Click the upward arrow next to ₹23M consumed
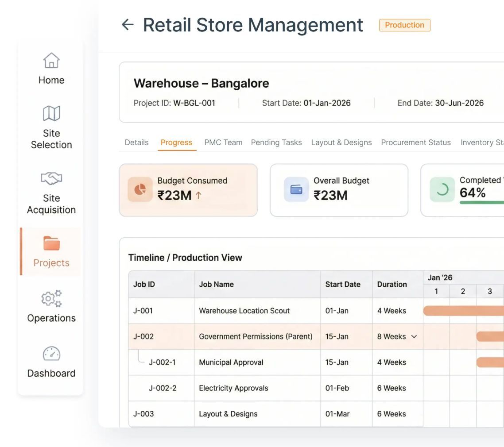This screenshot has width=504, height=447. [x=199, y=195]
